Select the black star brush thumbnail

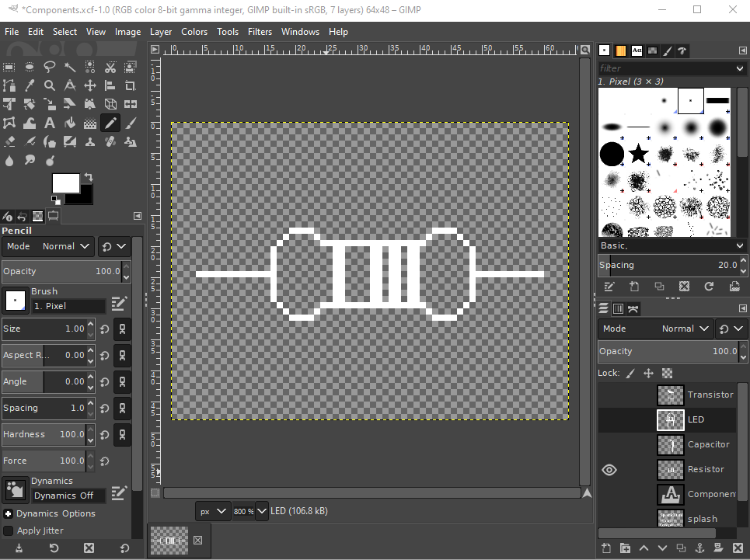click(x=638, y=154)
